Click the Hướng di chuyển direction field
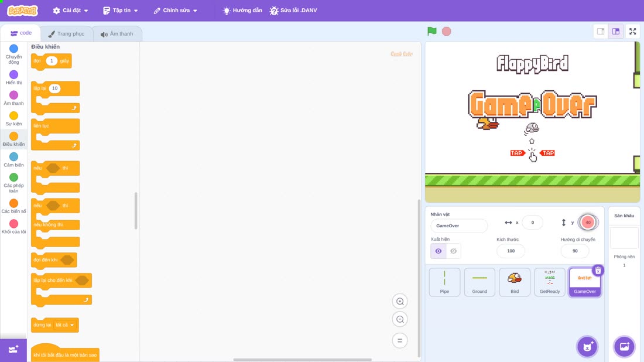 (x=575, y=251)
